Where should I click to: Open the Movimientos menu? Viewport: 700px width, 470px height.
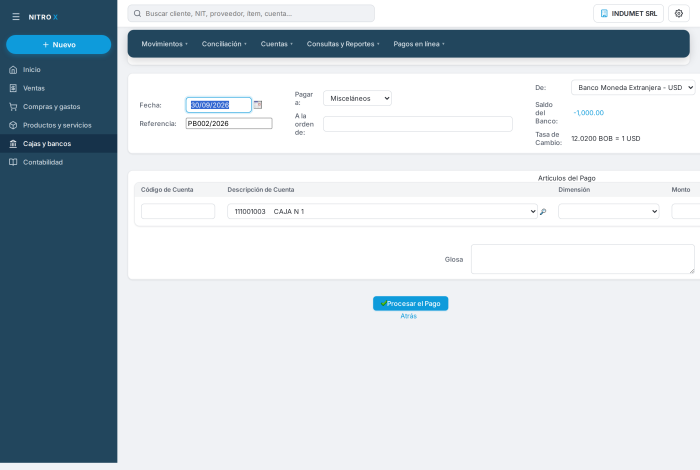[164, 44]
